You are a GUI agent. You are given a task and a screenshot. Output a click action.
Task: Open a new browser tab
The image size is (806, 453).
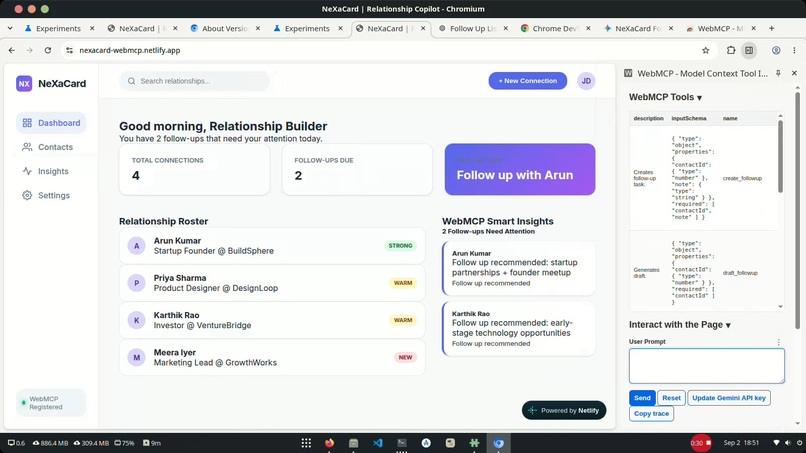tap(772, 28)
